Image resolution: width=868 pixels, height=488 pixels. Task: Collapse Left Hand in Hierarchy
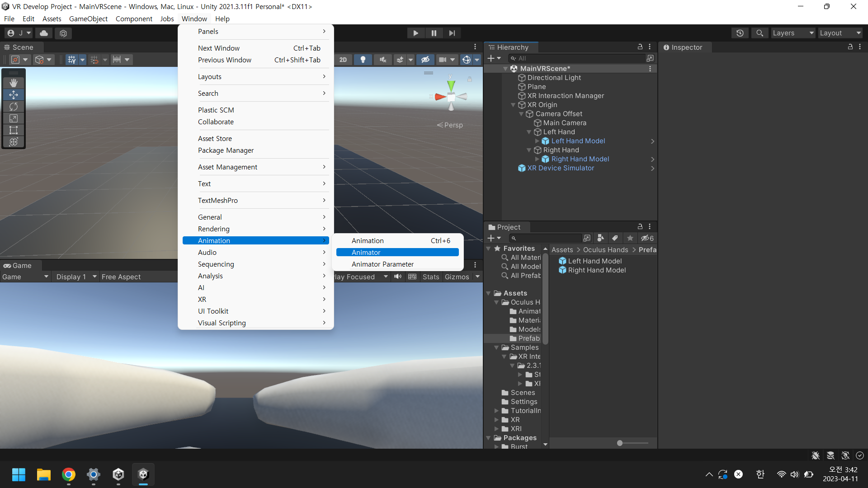click(x=529, y=132)
